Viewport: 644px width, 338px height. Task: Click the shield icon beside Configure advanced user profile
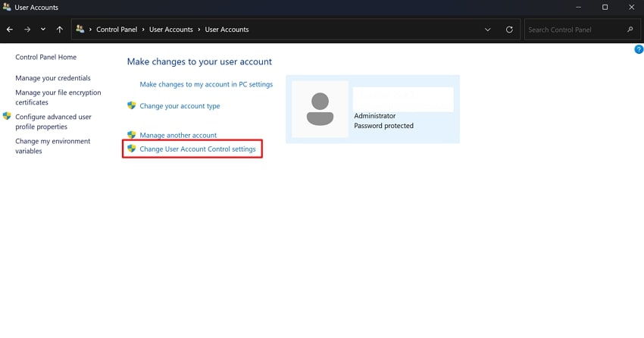point(7,116)
